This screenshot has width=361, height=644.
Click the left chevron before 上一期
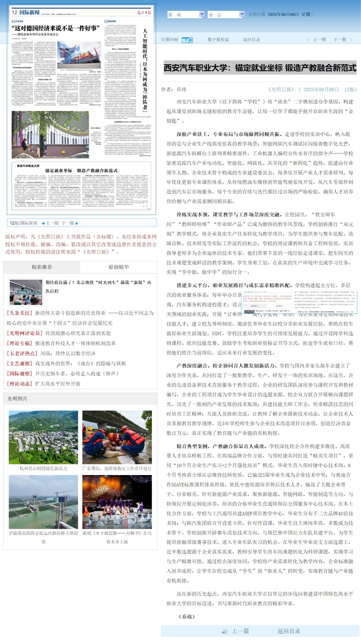[307, 40]
